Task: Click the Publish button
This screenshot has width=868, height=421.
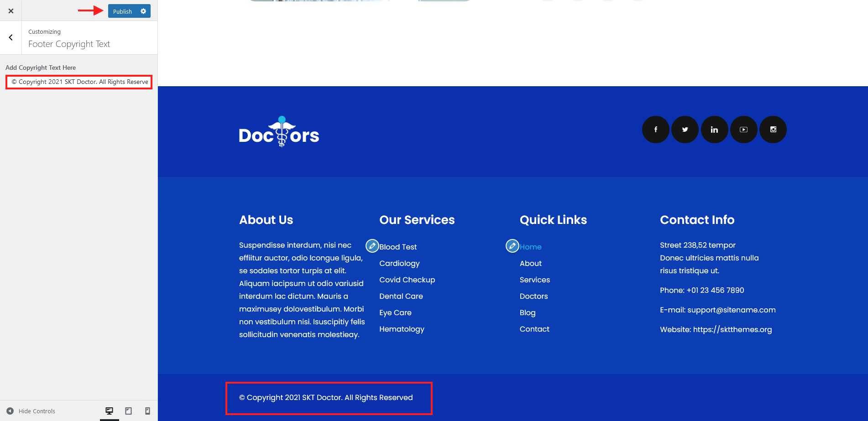Action: (x=122, y=11)
